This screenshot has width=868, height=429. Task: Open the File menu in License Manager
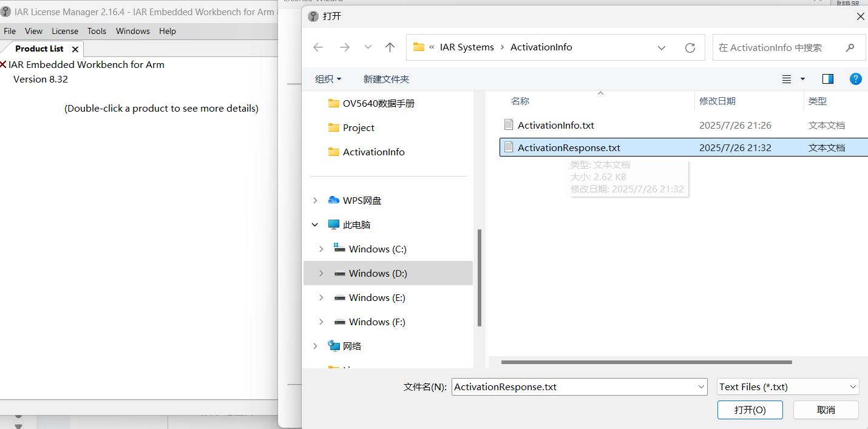(10, 31)
